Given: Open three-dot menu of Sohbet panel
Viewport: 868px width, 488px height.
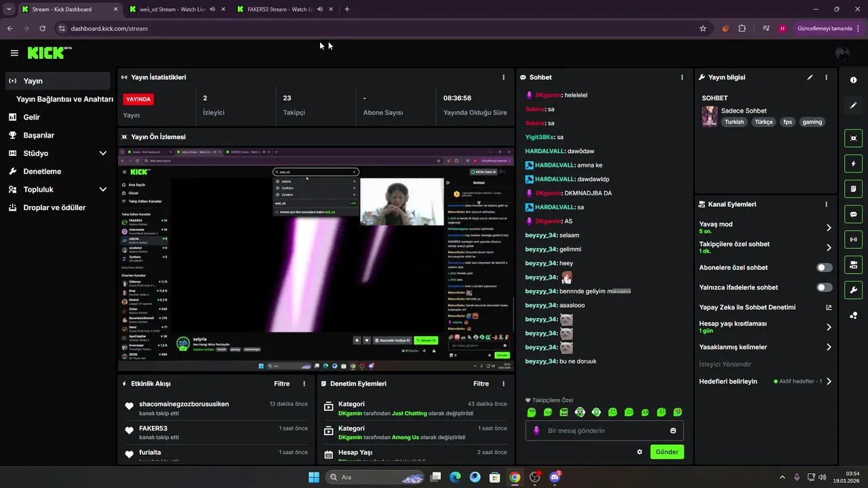Looking at the screenshot, I should [x=682, y=77].
